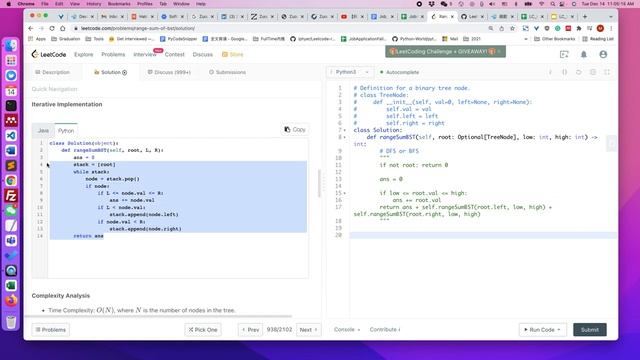The width and height of the screenshot is (640, 360).
Task: Click the curly braces format icon
Action: 564,72
